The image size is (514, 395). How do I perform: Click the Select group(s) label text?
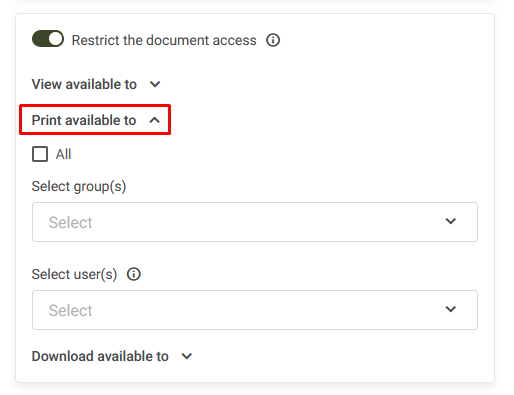[79, 186]
